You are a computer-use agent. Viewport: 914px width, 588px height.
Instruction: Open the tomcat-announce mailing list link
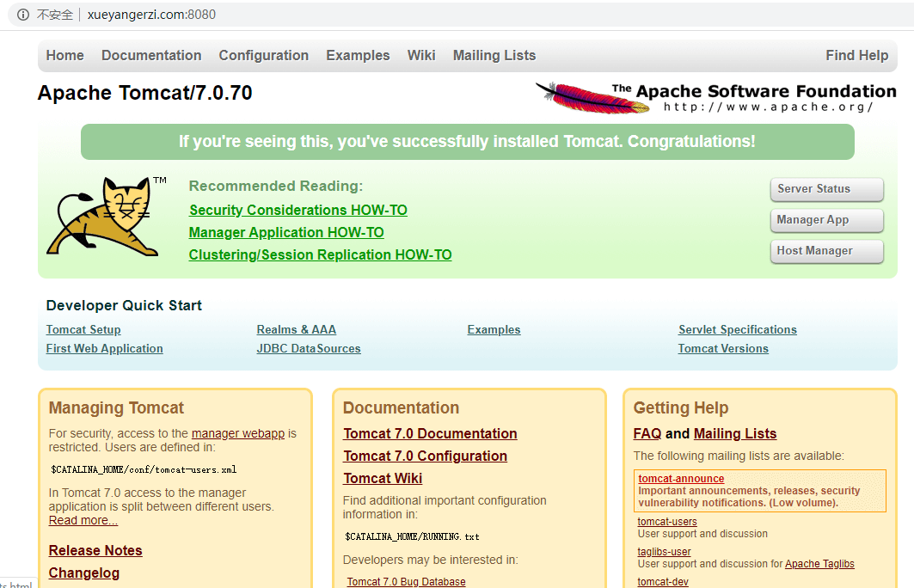pos(681,479)
